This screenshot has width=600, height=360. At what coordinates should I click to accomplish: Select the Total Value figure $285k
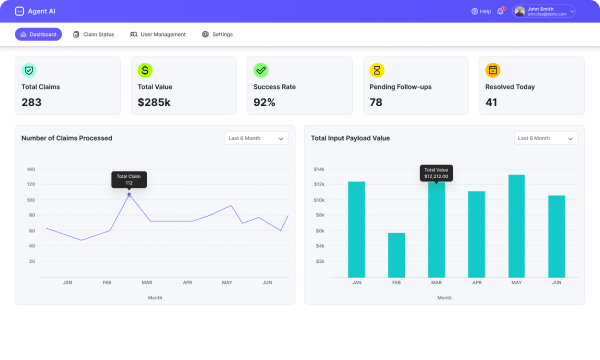(x=154, y=103)
